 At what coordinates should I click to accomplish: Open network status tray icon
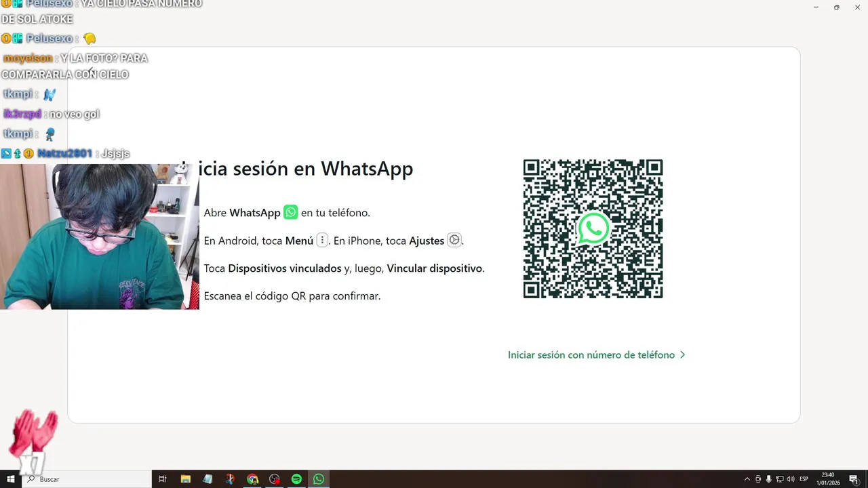tap(780, 479)
